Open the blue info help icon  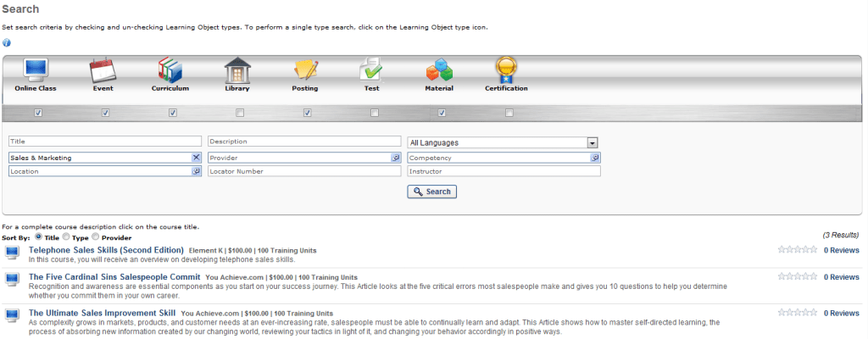[7, 42]
